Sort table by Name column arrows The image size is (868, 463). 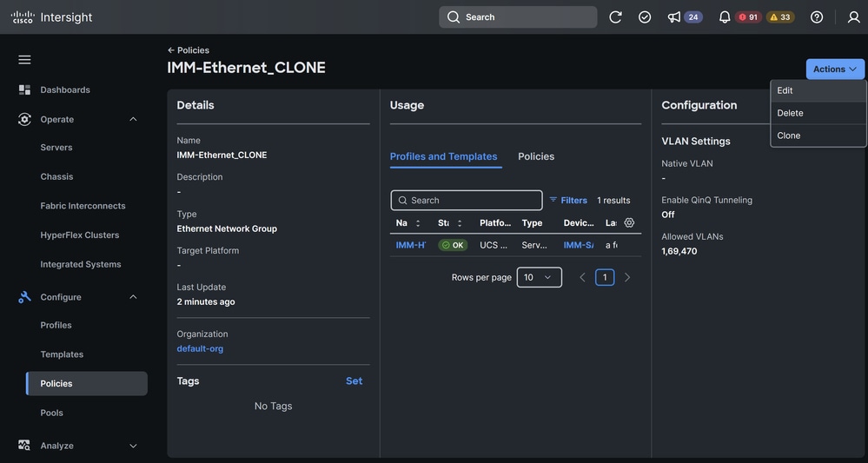coord(417,223)
